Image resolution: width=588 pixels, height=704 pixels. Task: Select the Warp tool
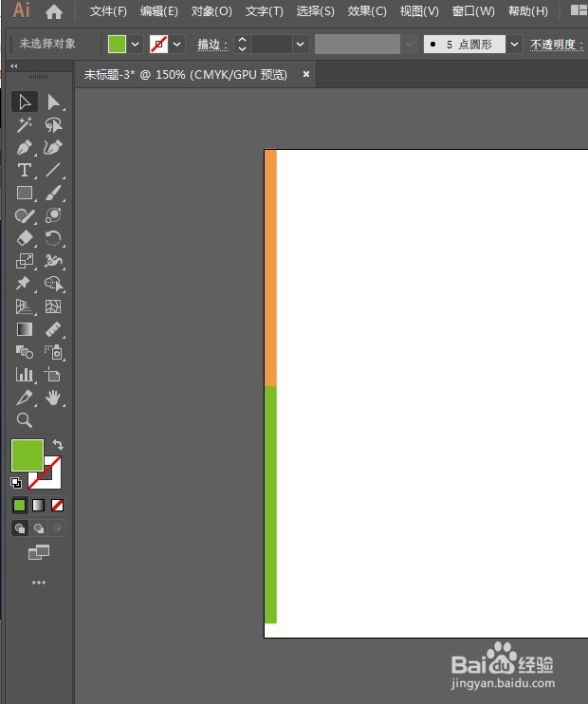(x=53, y=261)
